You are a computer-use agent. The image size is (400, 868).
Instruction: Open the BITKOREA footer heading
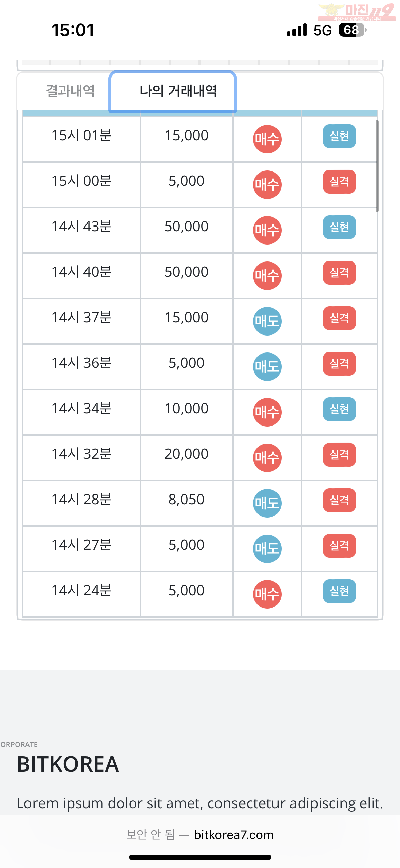(68, 764)
